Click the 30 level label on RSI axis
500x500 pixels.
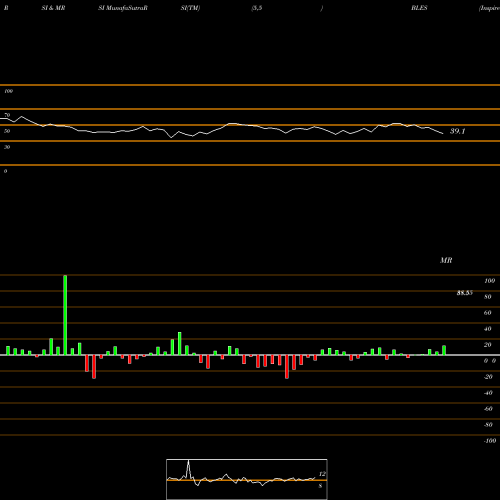point(7,147)
